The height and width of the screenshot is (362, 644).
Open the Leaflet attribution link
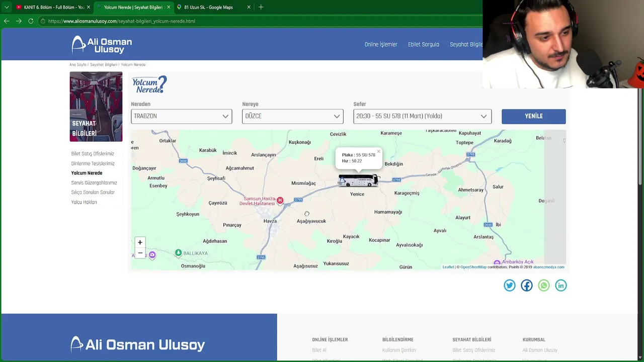click(x=448, y=267)
